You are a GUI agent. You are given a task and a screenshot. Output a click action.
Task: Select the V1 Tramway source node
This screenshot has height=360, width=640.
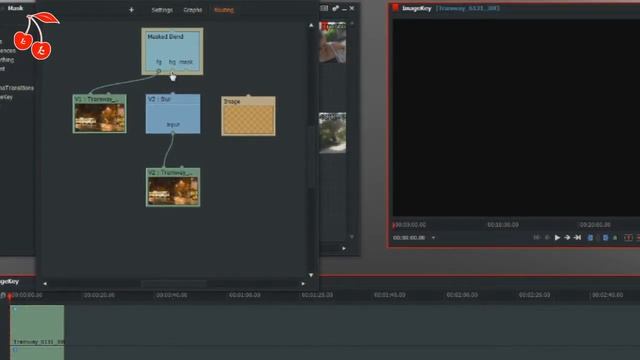click(100, 114)
